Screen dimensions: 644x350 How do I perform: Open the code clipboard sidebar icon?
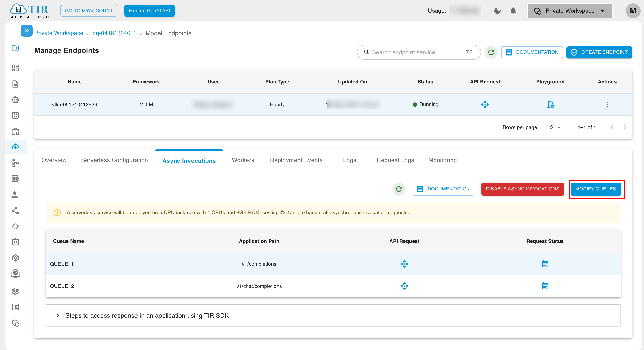click(x=16, y=242)
